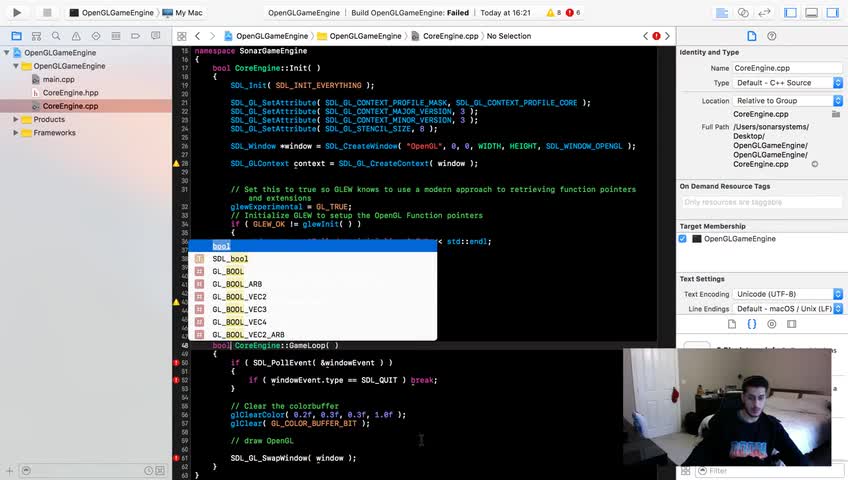
Task: Click the CoreEngine.cpp breadcrumb
Action: pyautogui.click(x=445, y=36)
